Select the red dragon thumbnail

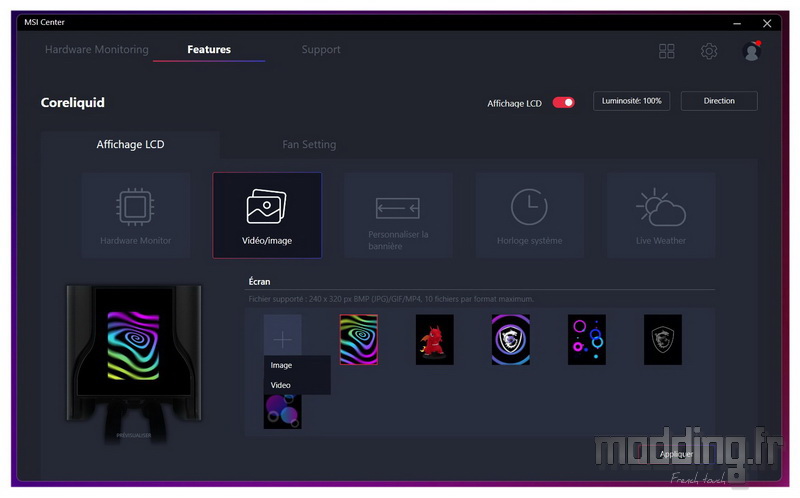435,339
